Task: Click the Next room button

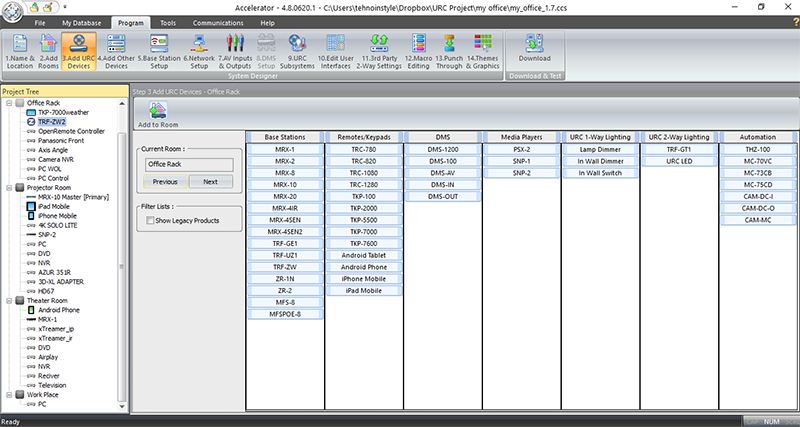Action: 210,182
